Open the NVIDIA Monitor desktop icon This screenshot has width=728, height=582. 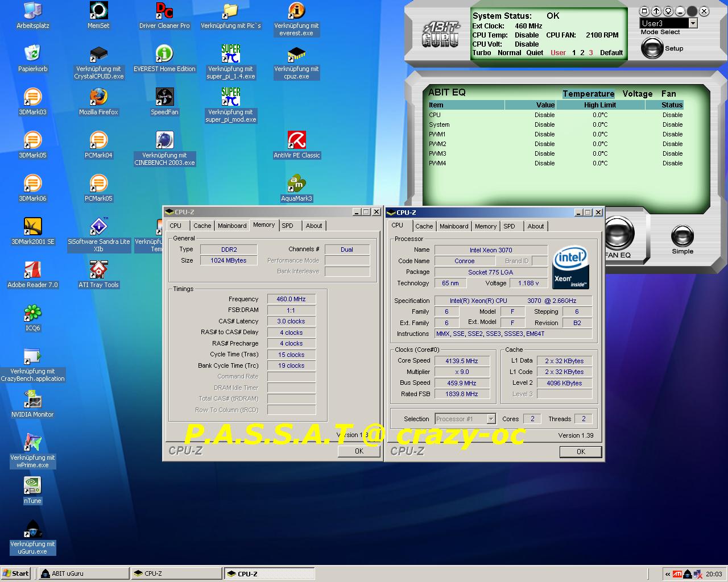(x=32, y=404)
